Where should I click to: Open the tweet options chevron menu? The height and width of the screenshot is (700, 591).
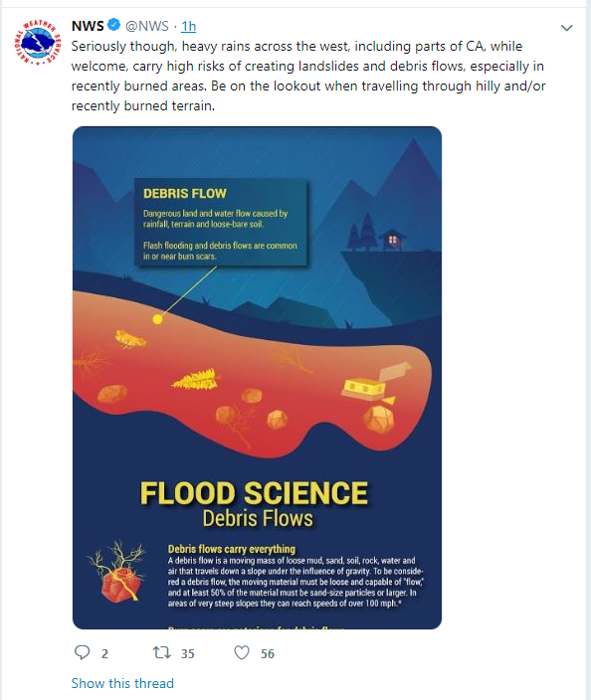click(566, 28)
